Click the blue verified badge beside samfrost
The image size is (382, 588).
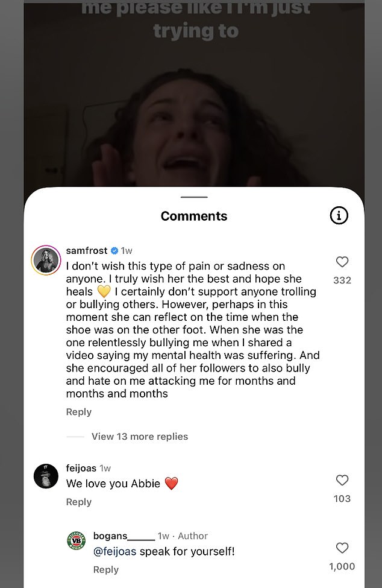[x=114, y=250]
